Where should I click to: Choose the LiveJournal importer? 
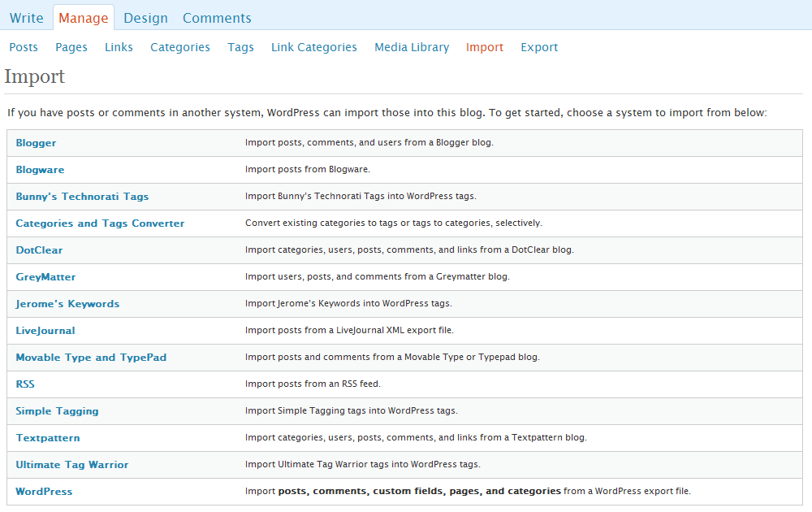(45, 331)
